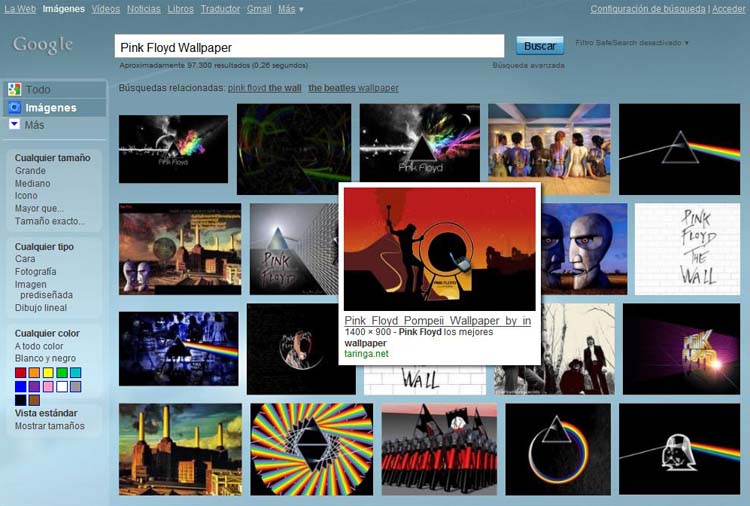Click the Todo multicolor search icon
750x506 pixels.
coord(14,89)
